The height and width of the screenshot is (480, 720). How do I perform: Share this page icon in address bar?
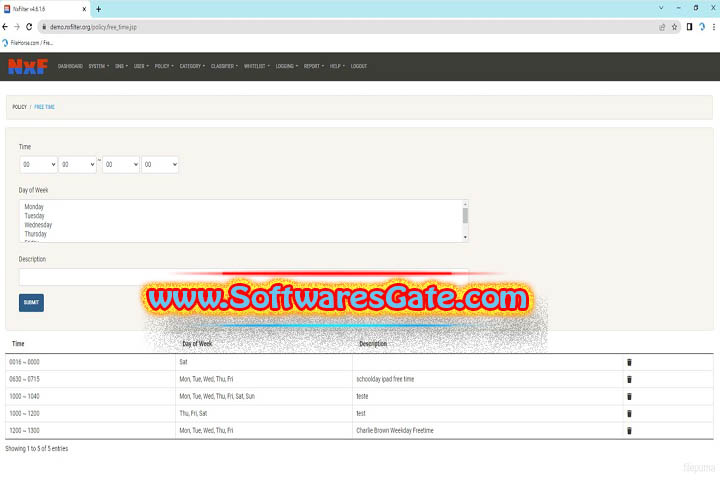[x=662, y=27]
